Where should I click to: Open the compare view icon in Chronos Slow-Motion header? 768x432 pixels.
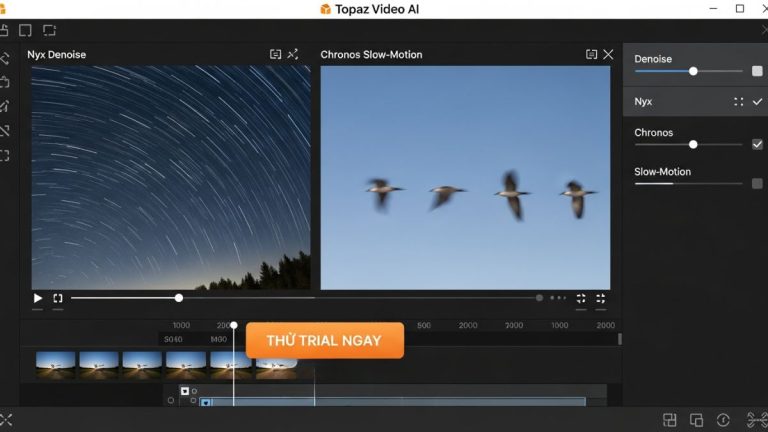(592, 54)
